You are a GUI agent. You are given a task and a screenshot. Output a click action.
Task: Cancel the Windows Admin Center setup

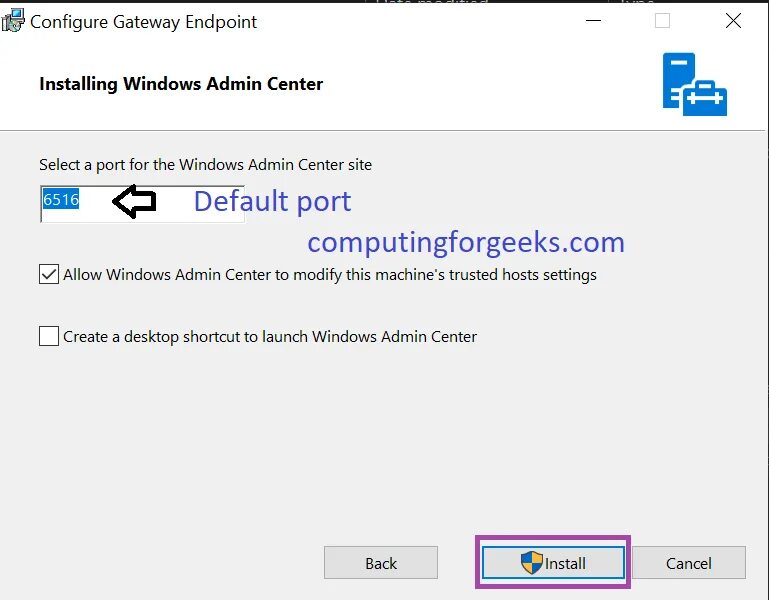(689, 563)
